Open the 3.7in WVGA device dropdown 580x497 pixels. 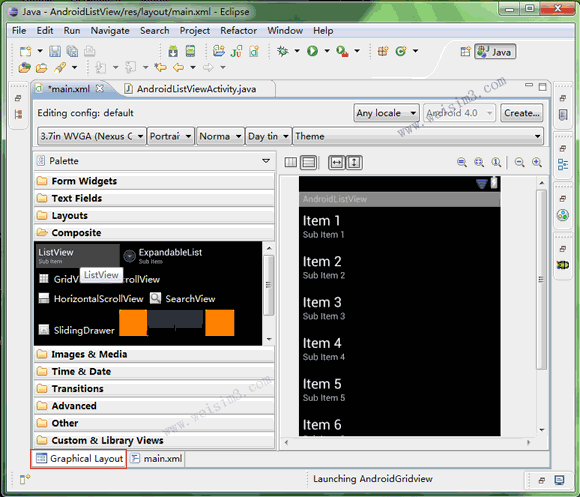[91, 136]
